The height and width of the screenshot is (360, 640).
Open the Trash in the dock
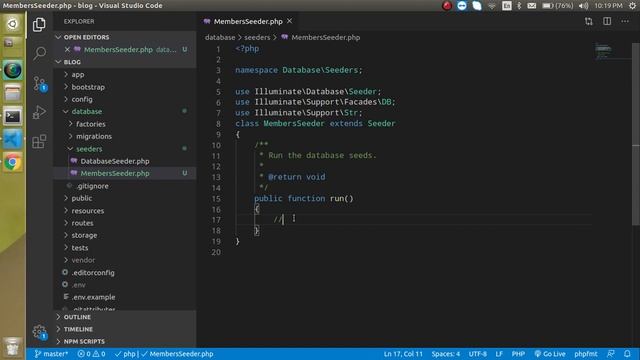[13, 347]
